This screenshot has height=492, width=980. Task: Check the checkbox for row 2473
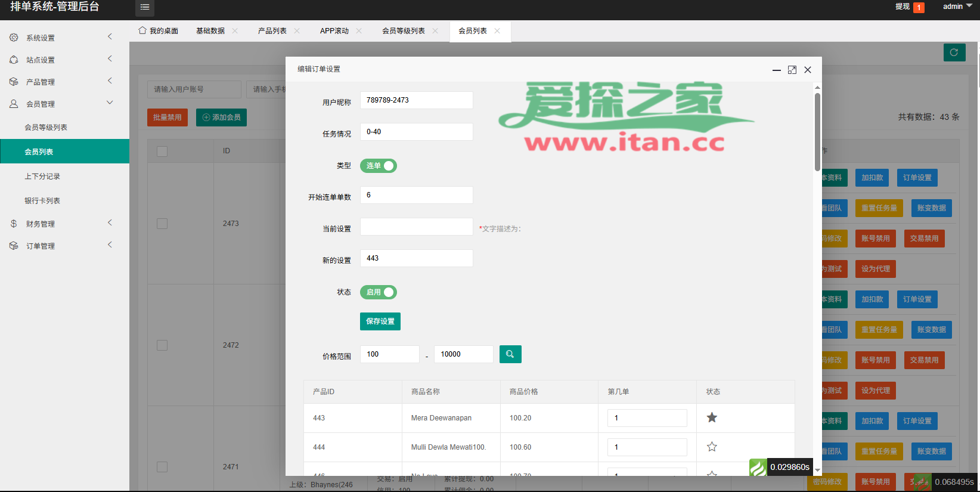point(162,224)
